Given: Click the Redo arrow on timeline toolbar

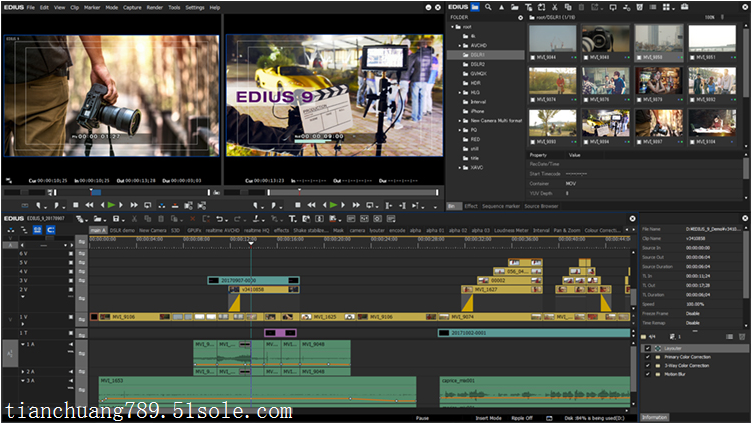Looking at the screenshot, I should [237, 219].
